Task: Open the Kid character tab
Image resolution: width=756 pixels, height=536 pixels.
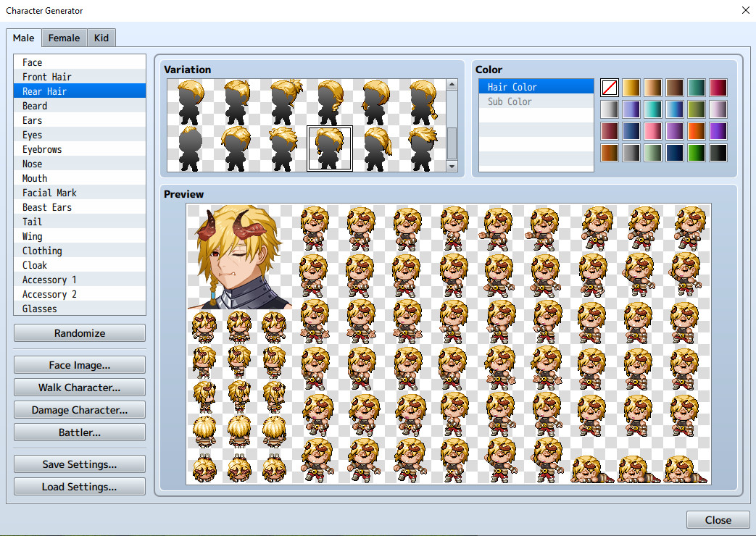Action: pyautogui.click(x=101, y=38)
